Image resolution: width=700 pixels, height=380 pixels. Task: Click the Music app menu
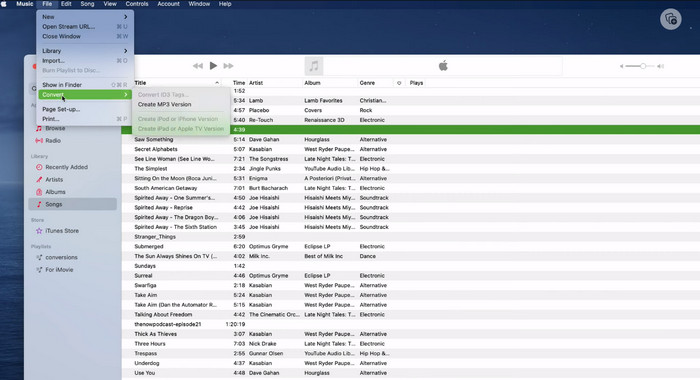[x=25, y=4]
